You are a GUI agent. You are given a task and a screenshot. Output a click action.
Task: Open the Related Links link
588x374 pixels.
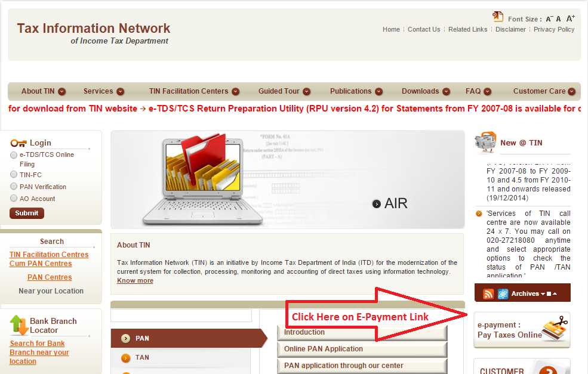tap(467, 29)
